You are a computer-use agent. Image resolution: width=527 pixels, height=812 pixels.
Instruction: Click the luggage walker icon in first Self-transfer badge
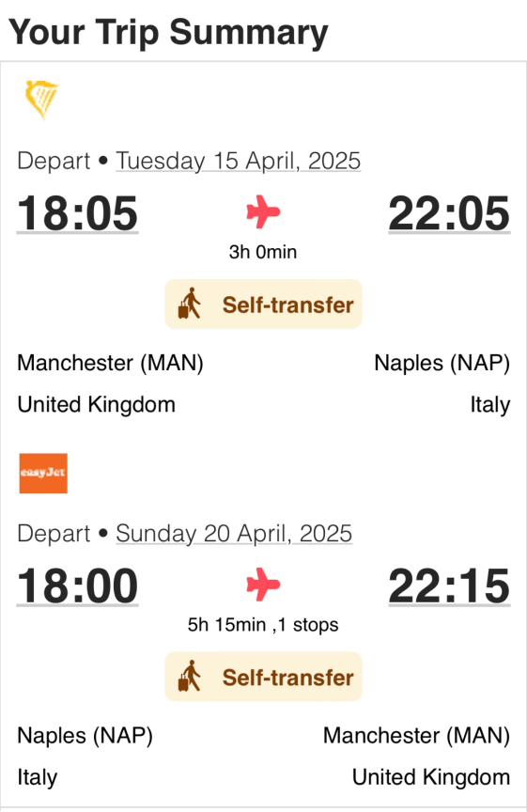[x=190, y=304]
